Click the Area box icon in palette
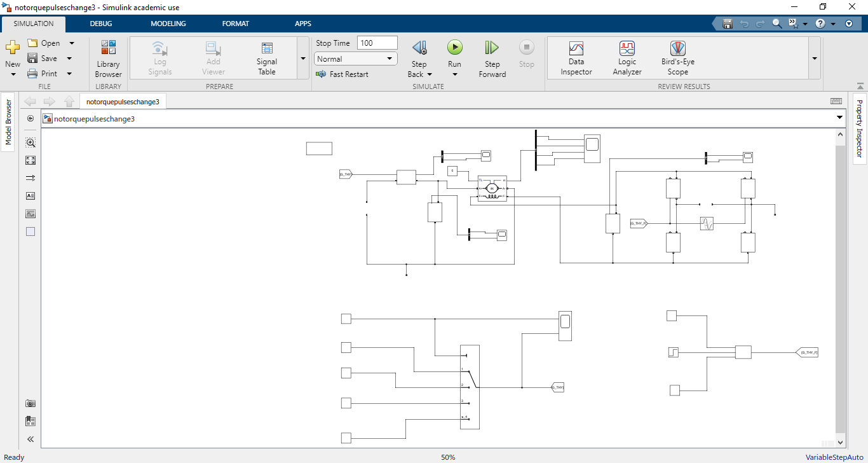 click(x=31, y=231)
